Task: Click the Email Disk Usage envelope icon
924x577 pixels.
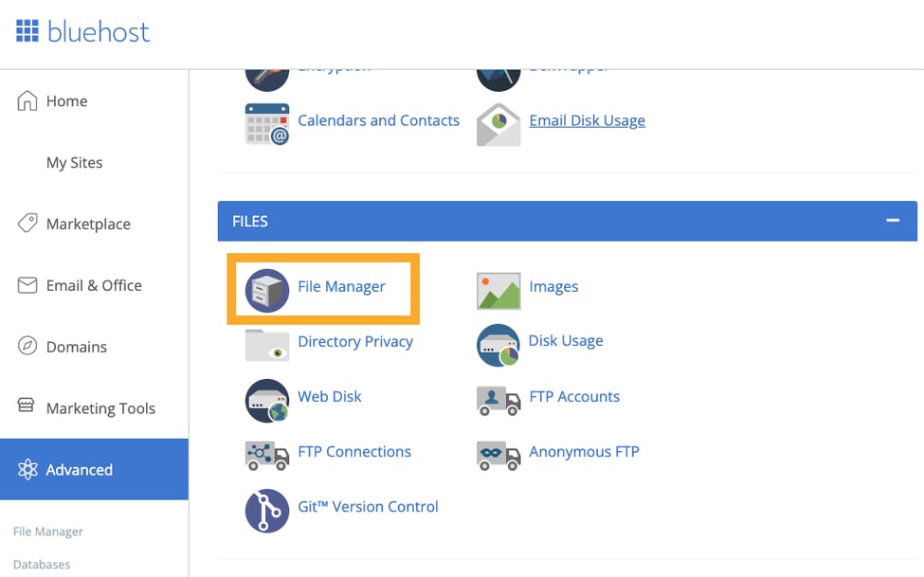Action: pos(497,124)
